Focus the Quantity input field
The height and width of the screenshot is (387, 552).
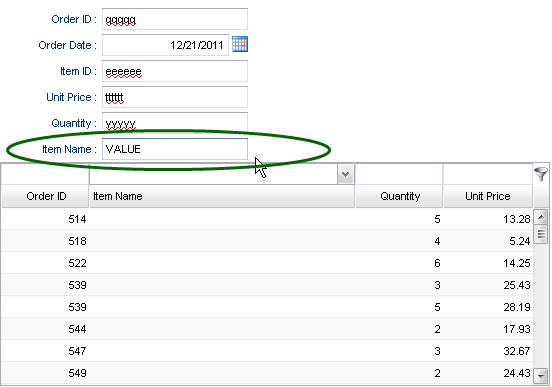(x=175, y=123)
